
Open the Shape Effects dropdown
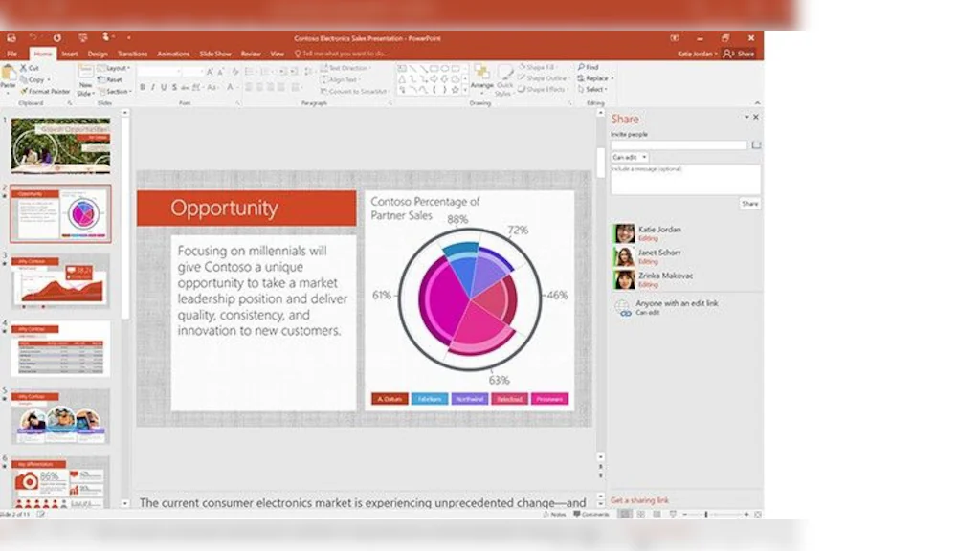point(543,89)
